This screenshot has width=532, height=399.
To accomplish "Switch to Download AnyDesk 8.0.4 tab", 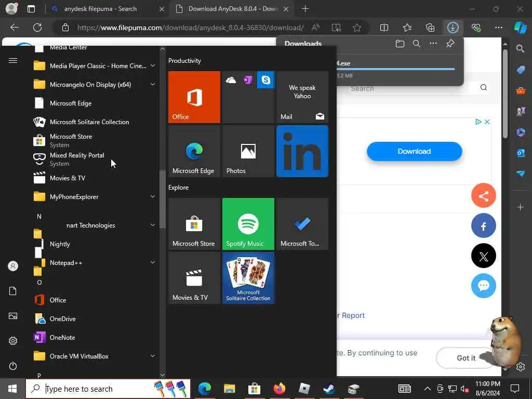I will click(x=232, y=9).
